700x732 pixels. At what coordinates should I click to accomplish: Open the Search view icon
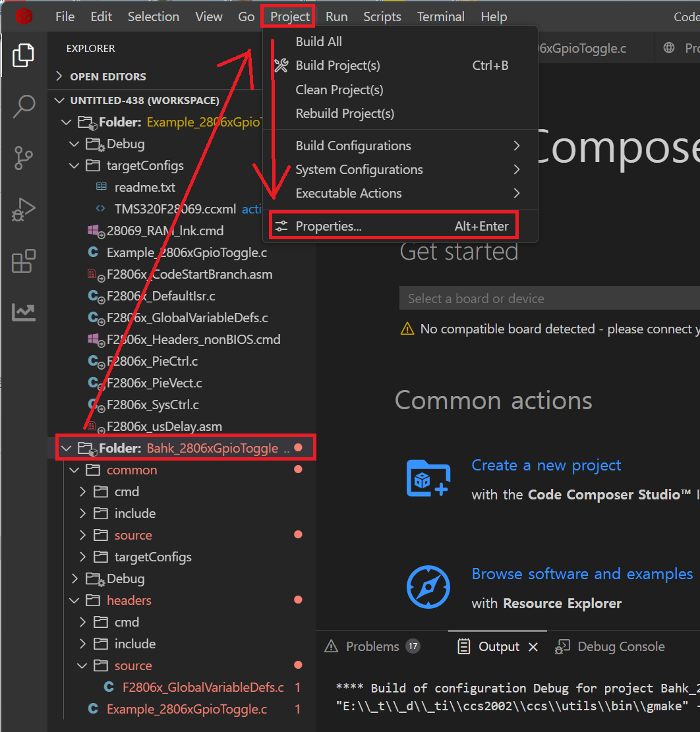(x=23, y=107)
